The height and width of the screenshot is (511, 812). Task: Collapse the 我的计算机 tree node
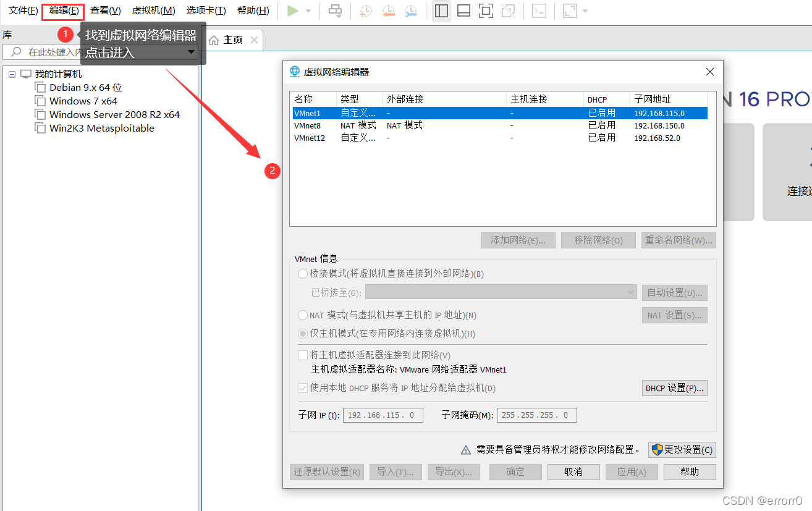(x=12, y=74)
